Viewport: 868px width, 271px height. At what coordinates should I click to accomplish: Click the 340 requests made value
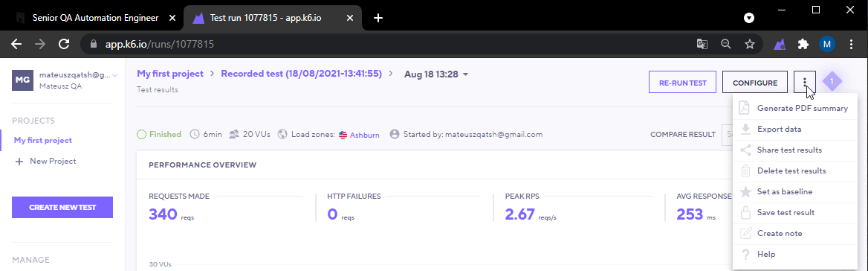163,214
